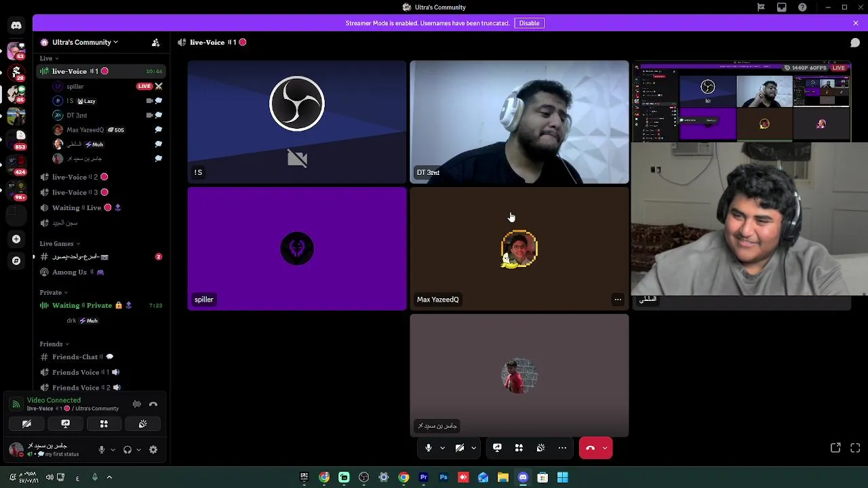Focus spiller's purple stream tile
This screenshot has height=488, width=868.
297,249
